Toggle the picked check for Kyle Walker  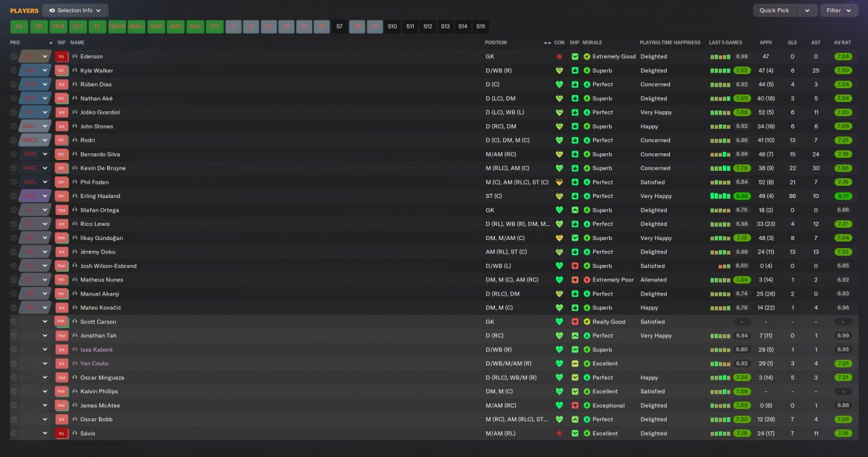(14, 71)
